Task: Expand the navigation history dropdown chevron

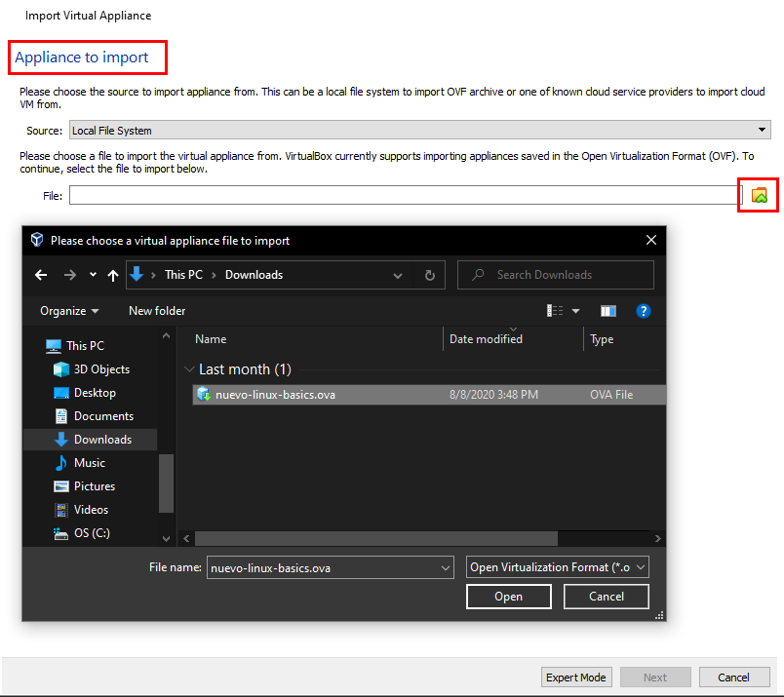Action: coord(93,274)
